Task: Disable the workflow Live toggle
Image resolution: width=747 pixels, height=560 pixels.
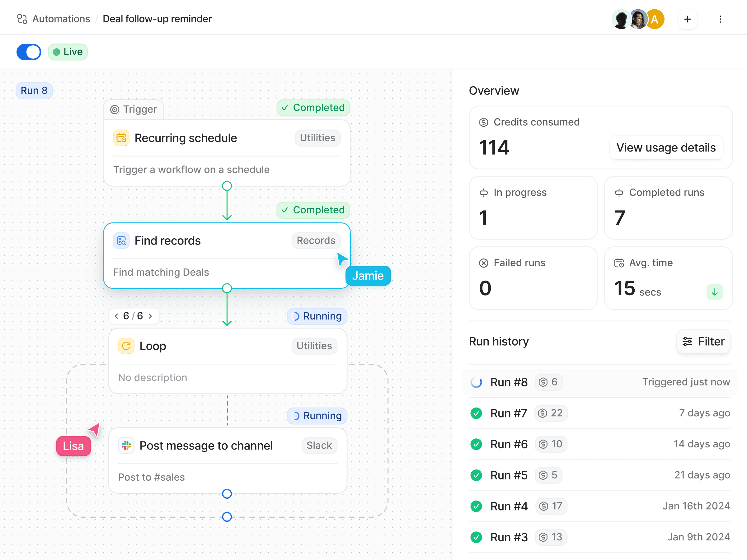Action: pyautogui.click(x=29, y=52)
